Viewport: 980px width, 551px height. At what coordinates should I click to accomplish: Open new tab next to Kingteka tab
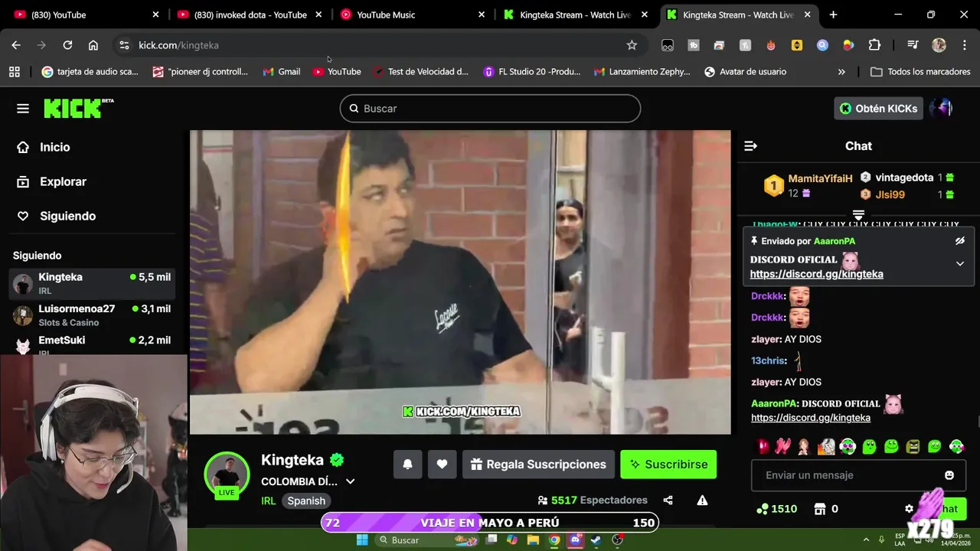click(833, 15)
